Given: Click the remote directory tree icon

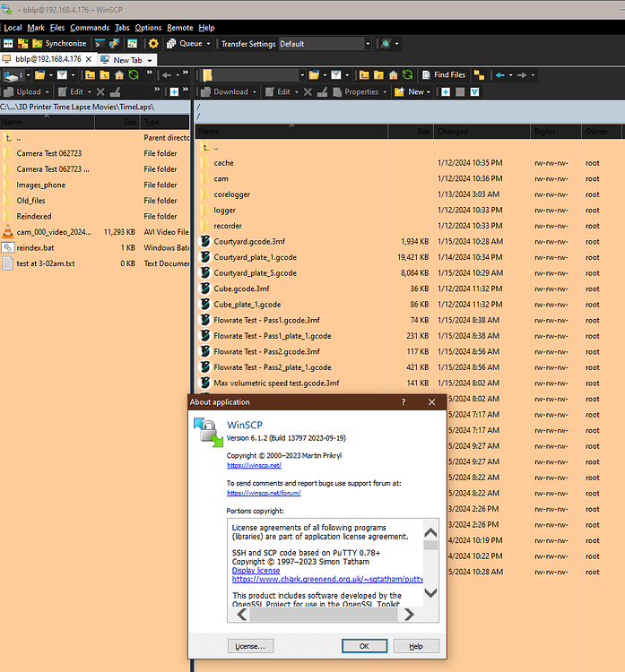Looking at the screenshot, I should click(x=479, y=75).
